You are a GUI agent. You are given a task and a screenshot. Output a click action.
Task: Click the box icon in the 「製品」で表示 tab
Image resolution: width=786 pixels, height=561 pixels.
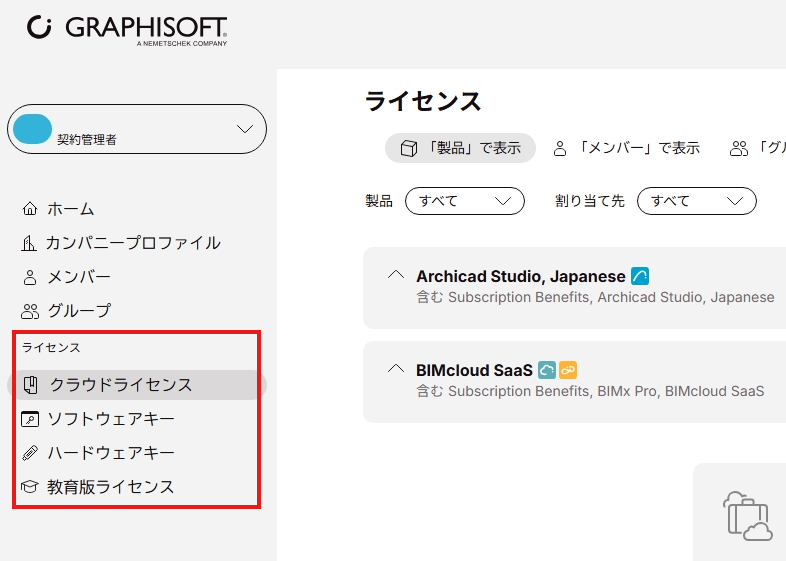point(409,148)
